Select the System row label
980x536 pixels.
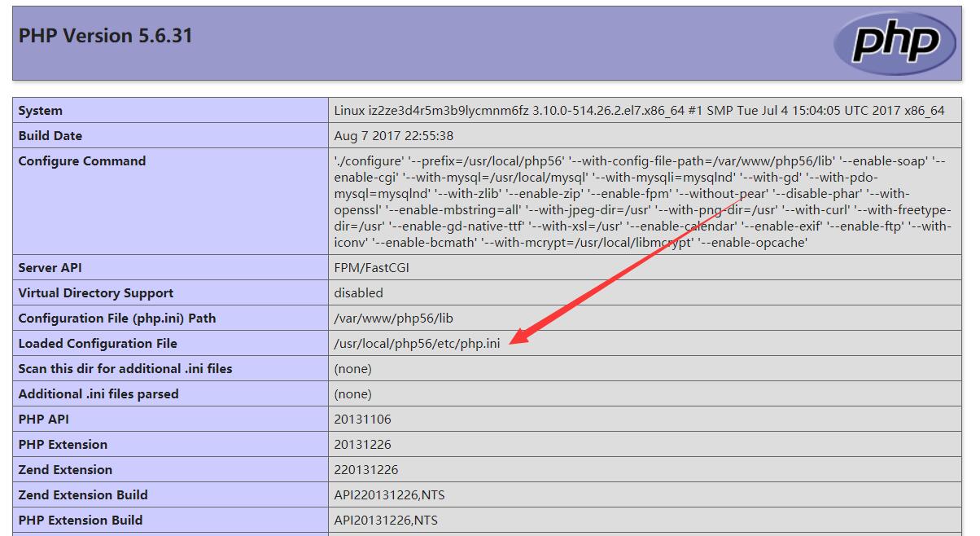[41, 111]
